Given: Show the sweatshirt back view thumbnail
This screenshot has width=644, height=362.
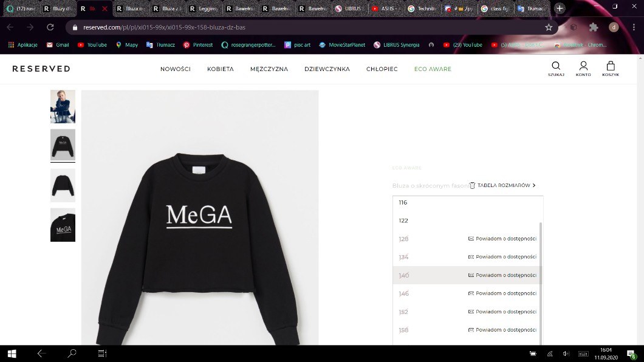Looking at the screenshot, I should (63, 185).
